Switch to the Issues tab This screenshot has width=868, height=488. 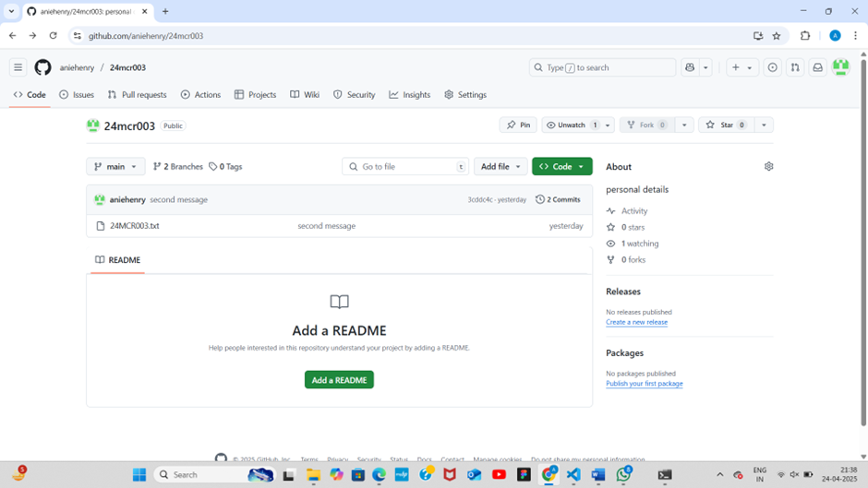click(x=77, y=95)
